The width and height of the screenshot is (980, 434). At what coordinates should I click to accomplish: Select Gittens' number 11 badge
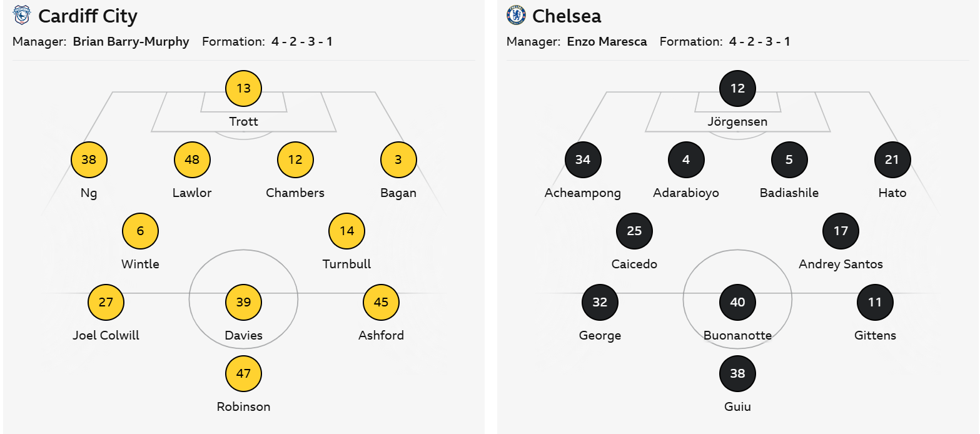click(875, 302)
